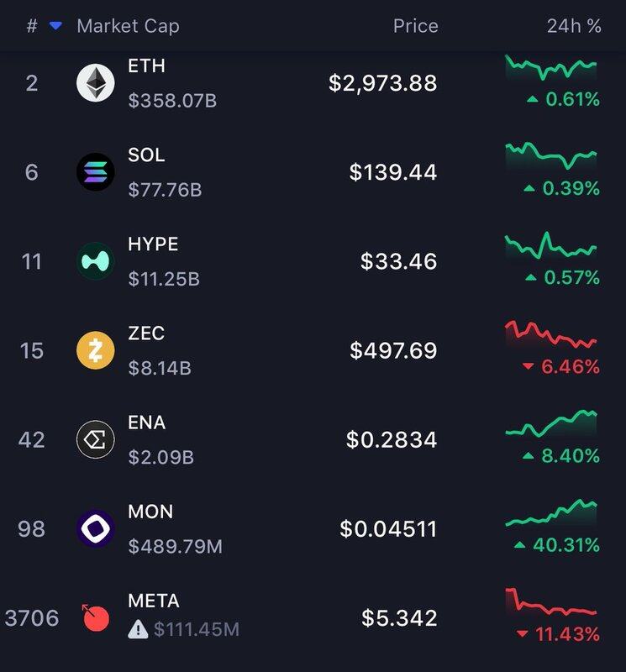Viewport: 626px width, 672px height.
Task: Open the ZEC red sparkline chart
Action: click(551, 334)
